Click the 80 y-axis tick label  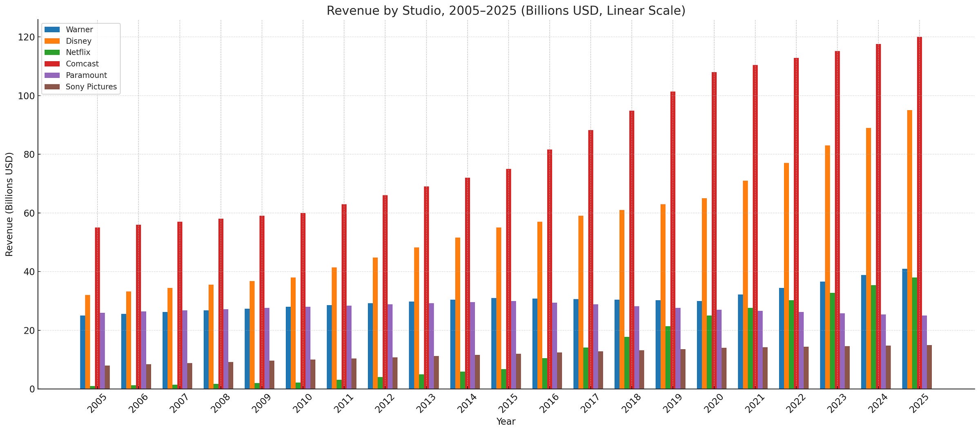(x=29, y=154)
